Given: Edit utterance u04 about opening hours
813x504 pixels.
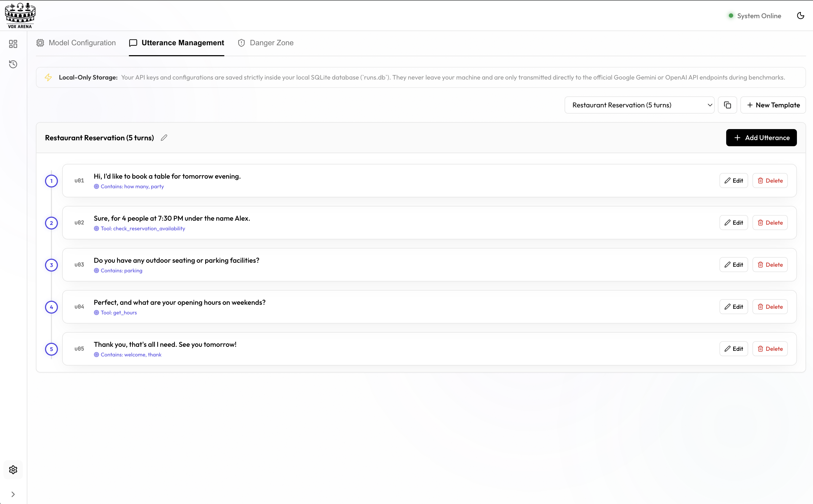Looking at the screenshot, I should (734, 307).
